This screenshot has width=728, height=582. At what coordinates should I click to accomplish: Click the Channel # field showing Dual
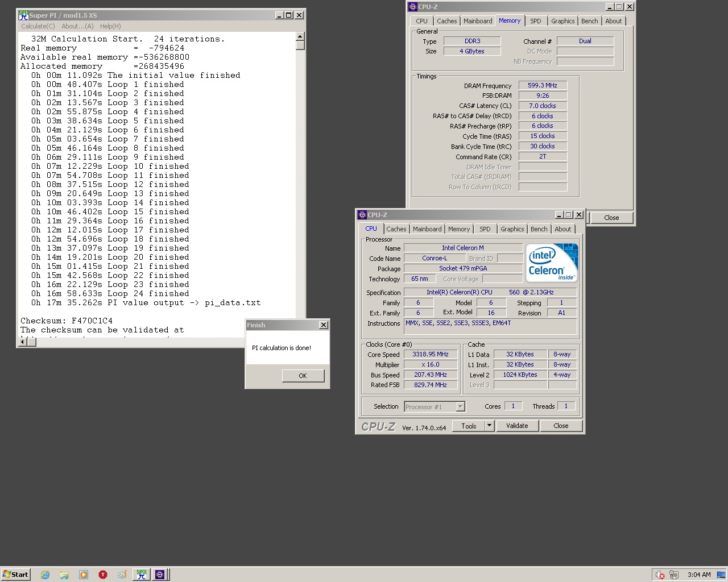tap(585, 41)
